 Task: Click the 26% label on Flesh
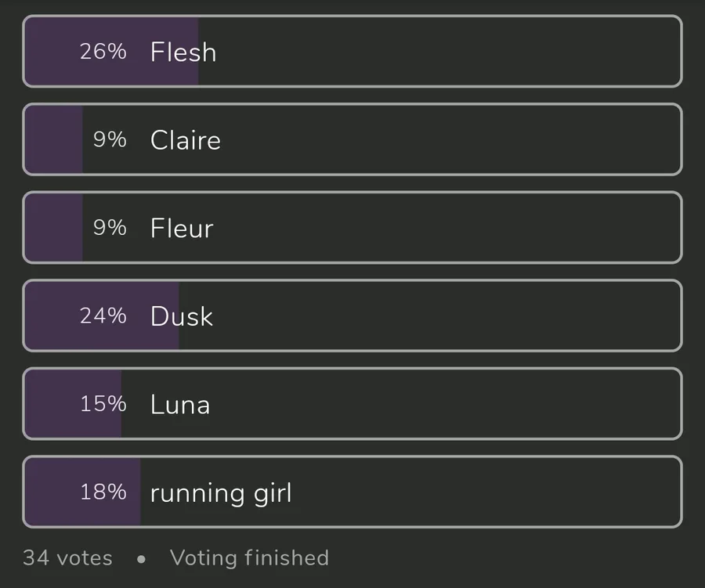pyautogui.click(x=103, y=52)
